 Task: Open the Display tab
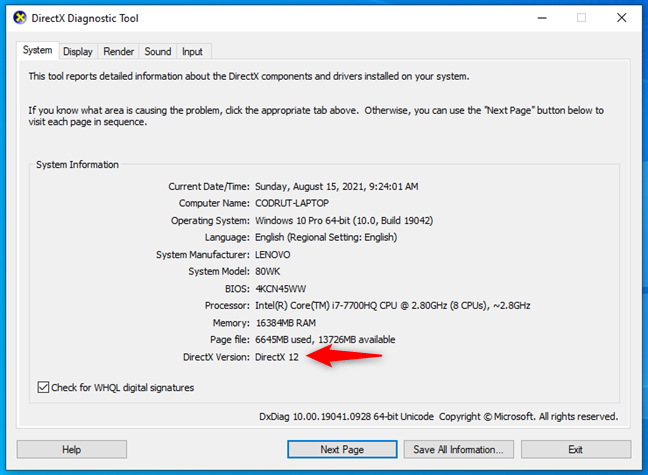tap(78, 52)
